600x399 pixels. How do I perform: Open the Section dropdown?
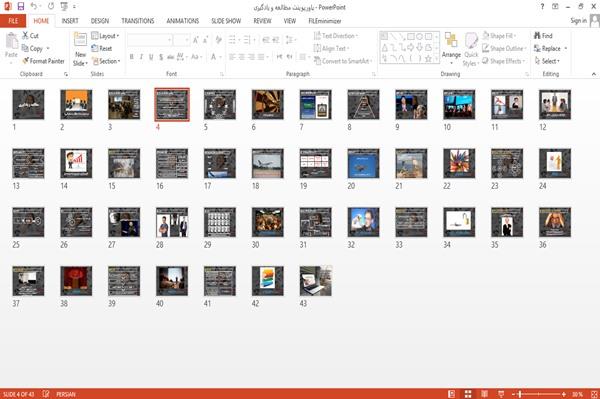coord(106,61)
